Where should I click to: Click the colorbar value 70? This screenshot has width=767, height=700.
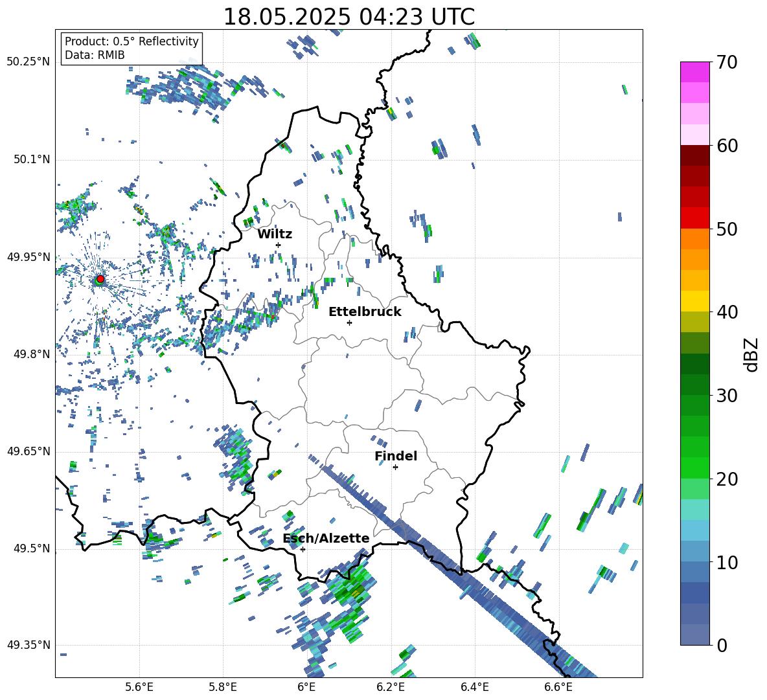[x=727, y=62]
